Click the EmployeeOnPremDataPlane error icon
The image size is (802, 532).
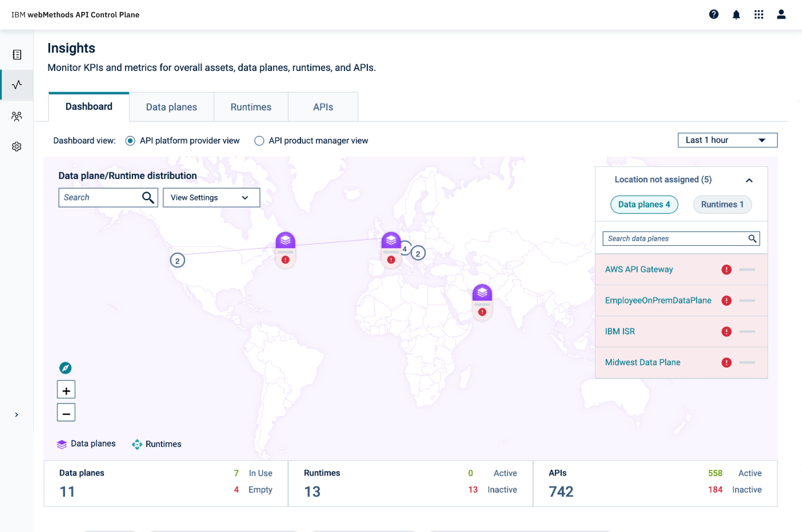[726, 301]
